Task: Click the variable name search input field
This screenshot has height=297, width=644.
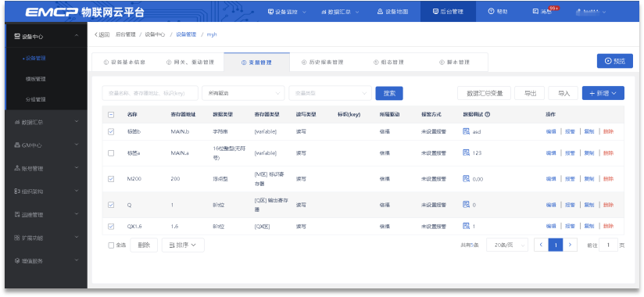Action: click(150, 93)
